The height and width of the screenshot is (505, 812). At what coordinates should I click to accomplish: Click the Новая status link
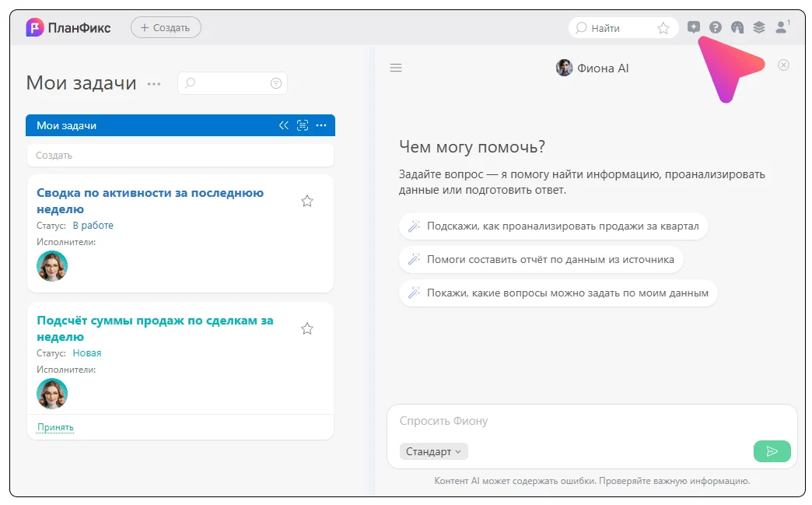tap(86, 353)
